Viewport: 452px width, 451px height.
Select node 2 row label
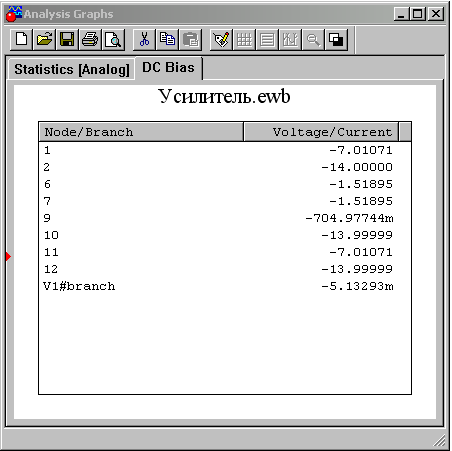pos(47,167)
